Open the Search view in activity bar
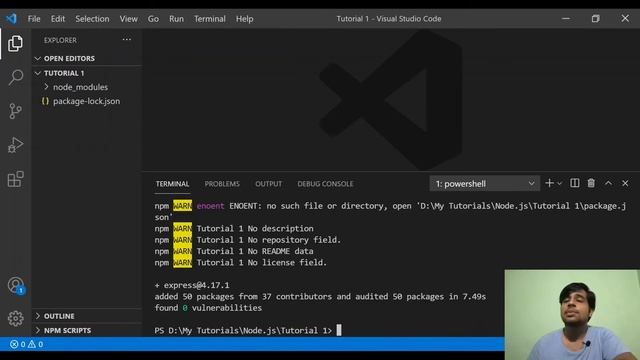Screen dimensions: 640x360 (16, 77)
